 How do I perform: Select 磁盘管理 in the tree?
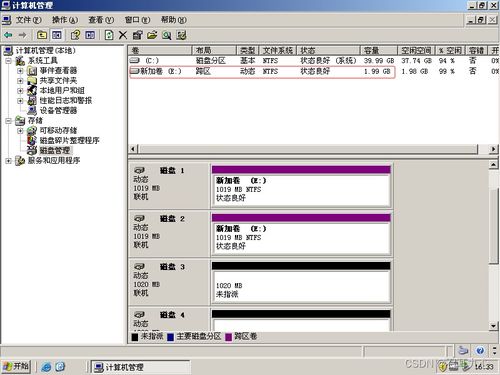pos(55,150)
